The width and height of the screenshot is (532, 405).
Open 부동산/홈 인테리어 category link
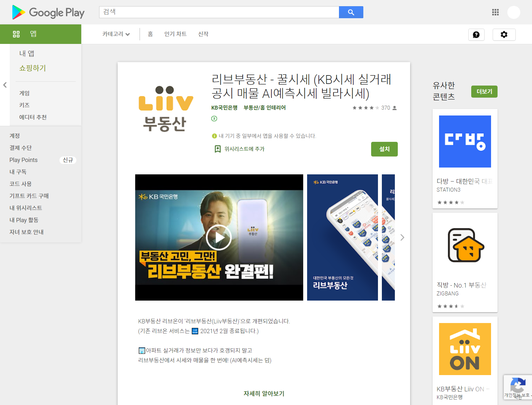(x=265, y=108)
